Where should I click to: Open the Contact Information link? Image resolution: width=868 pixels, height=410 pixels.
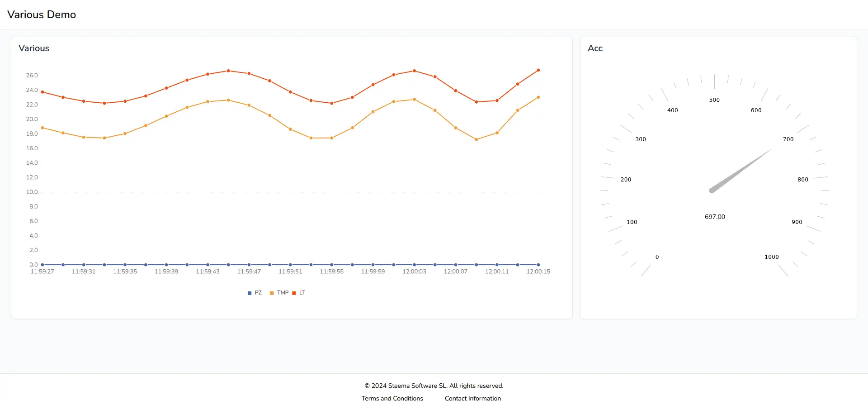(x=472, y=398)
